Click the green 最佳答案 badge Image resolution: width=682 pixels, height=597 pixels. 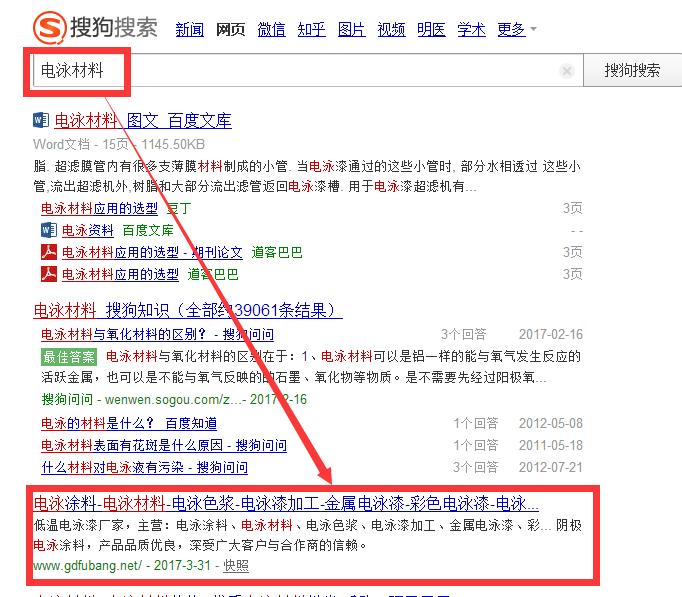coord(68,356)
